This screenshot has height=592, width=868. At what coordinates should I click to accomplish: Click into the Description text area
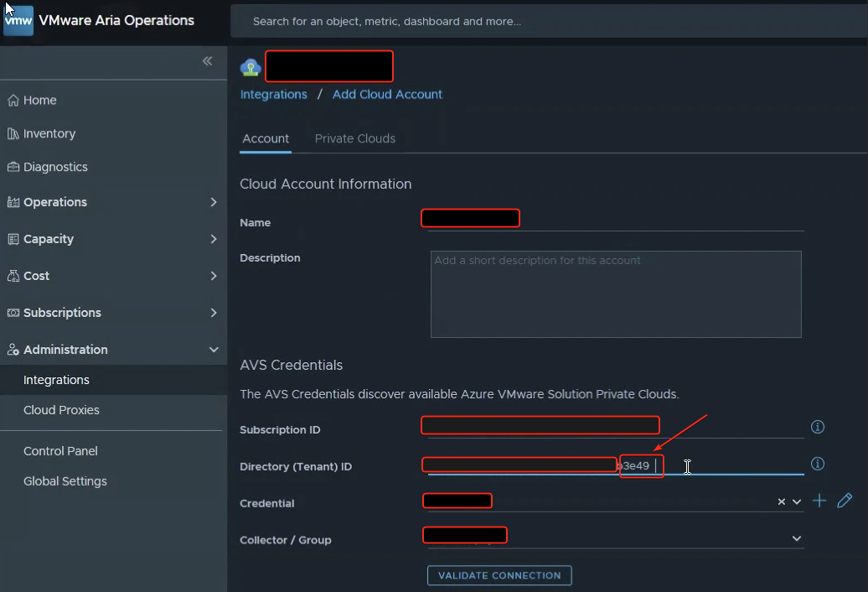tap(616, 293)
